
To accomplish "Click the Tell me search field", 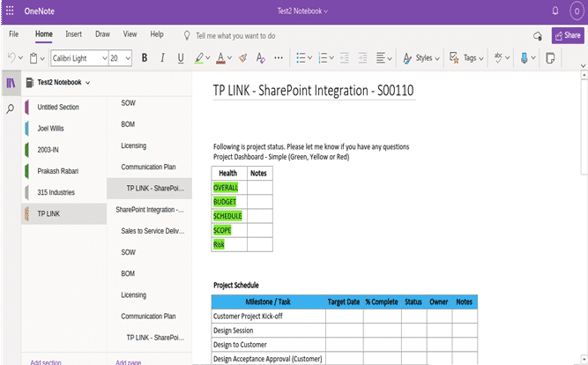I will pos(234,35).
